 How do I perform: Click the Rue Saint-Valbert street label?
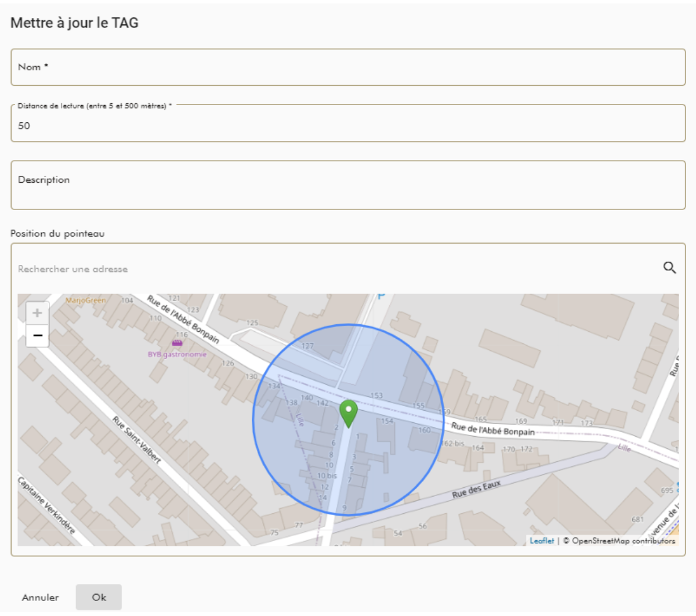click(136, 439)
